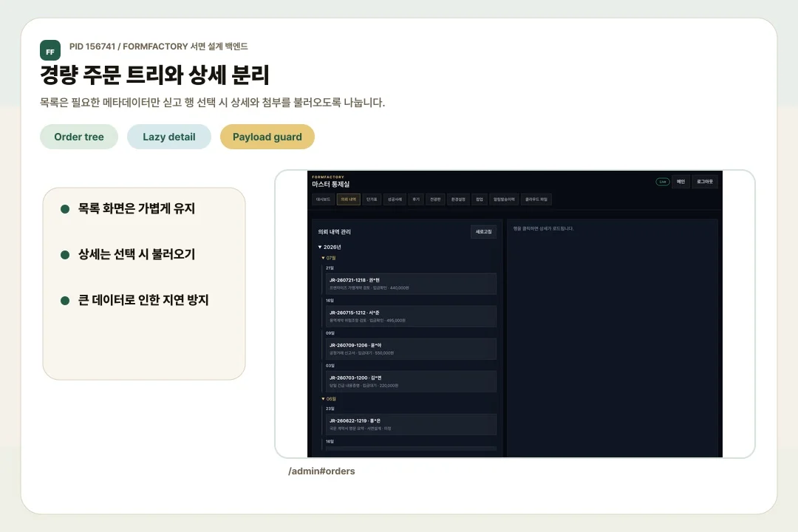Select the Payload guard pill
Screen dimensions: 798x532
[267, 137]
